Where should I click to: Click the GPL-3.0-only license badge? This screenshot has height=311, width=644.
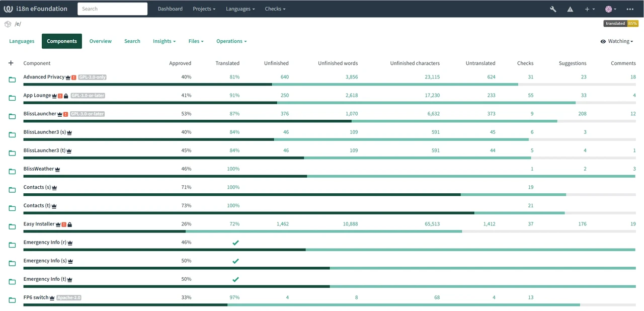pos(92,77)
